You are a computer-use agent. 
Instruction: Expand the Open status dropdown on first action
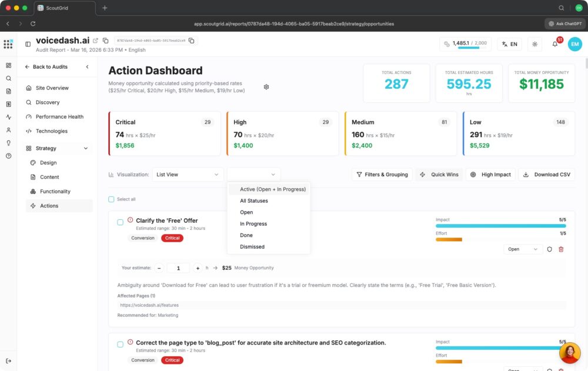523,249
